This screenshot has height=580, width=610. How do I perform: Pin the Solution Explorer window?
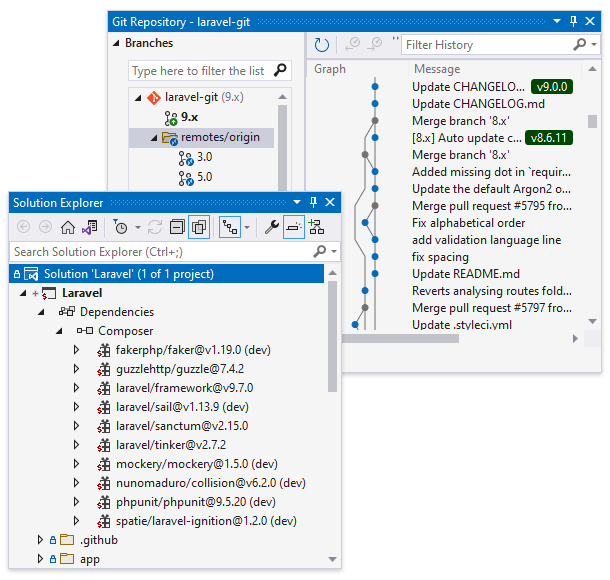pos(314,202)
